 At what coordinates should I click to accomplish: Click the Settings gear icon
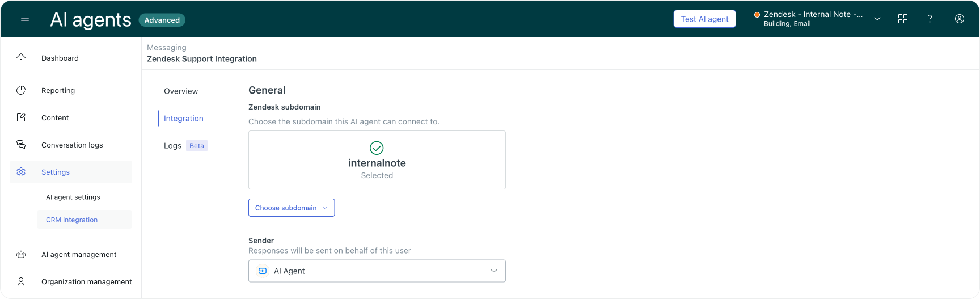tap(21, 172)
